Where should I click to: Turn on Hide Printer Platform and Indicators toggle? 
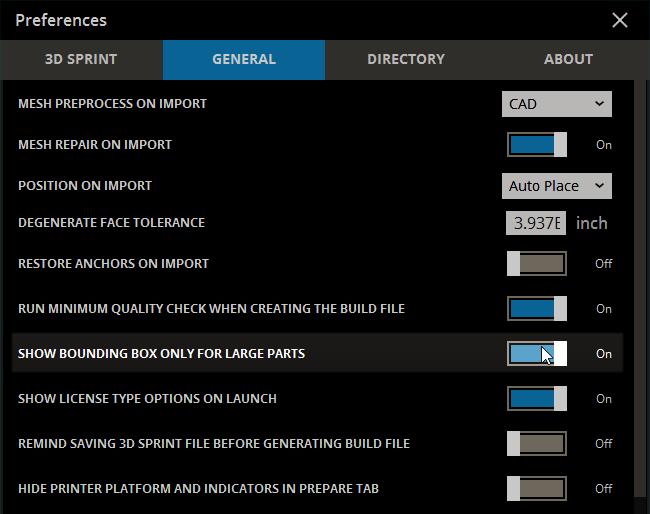click(537, 488)
